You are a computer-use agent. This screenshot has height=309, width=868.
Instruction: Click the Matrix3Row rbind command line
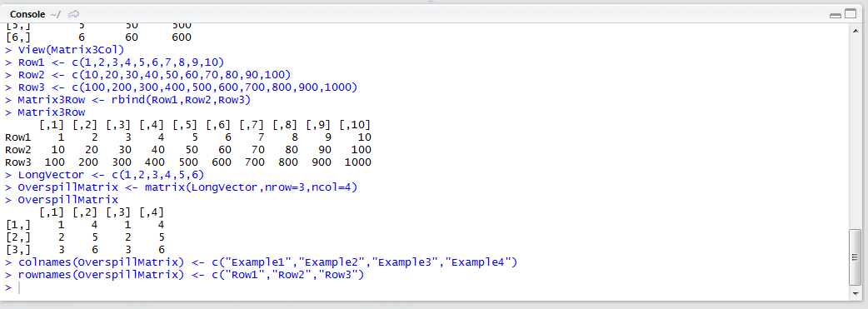[128, 100]
